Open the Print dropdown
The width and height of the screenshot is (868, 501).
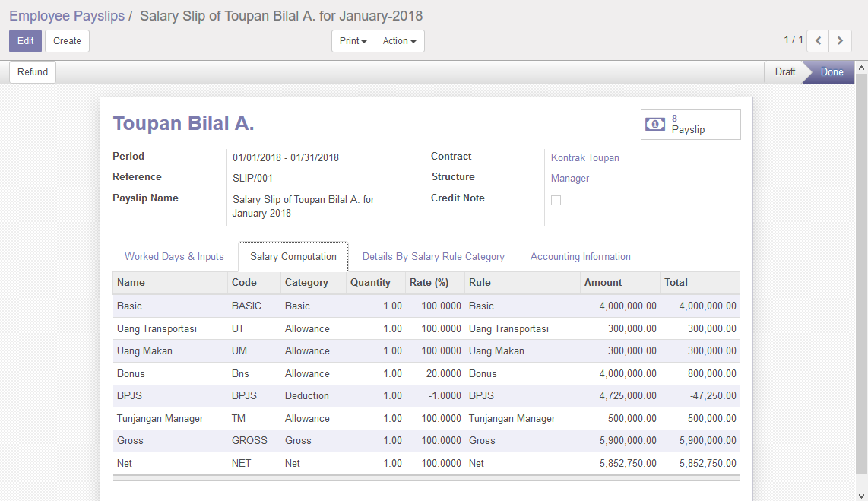point(353,41)
